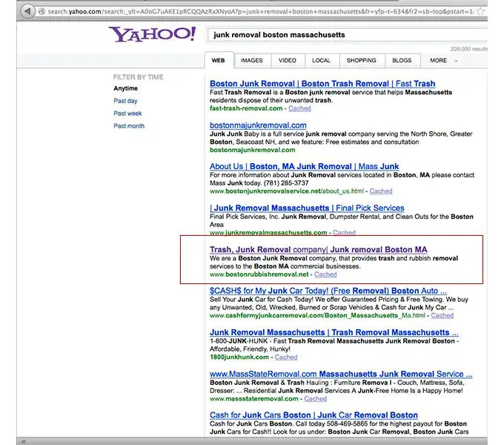
Task: Open the SHOPPING tab
Action: tap(362, 61)
